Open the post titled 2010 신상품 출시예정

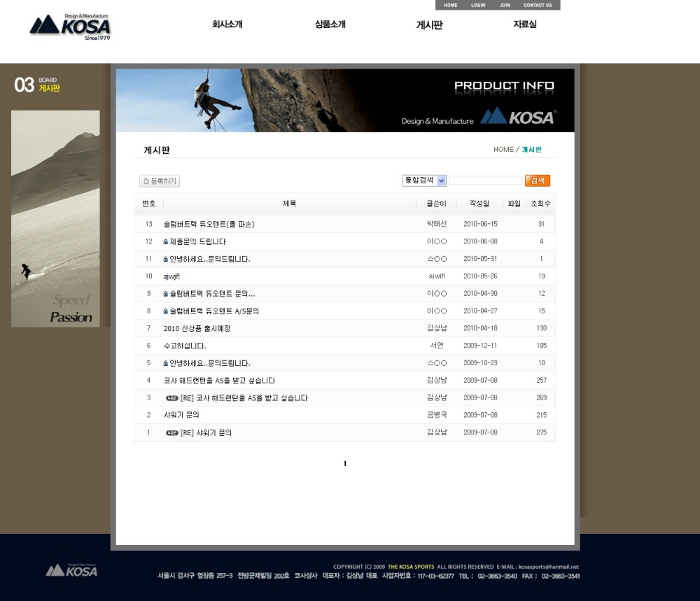[197, 329]
